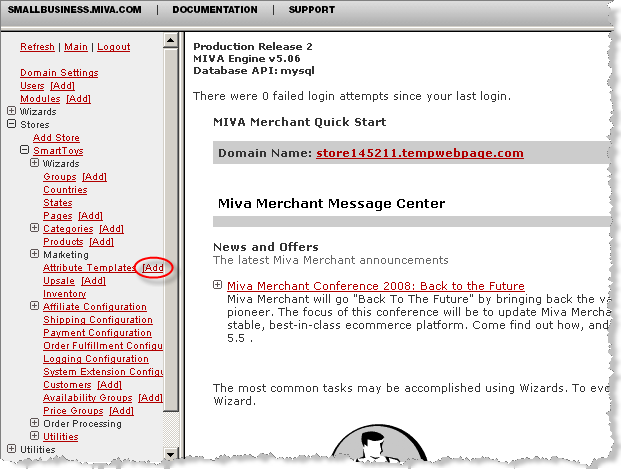Open the Categories link
621x469 pixels.
coord(68,229)
